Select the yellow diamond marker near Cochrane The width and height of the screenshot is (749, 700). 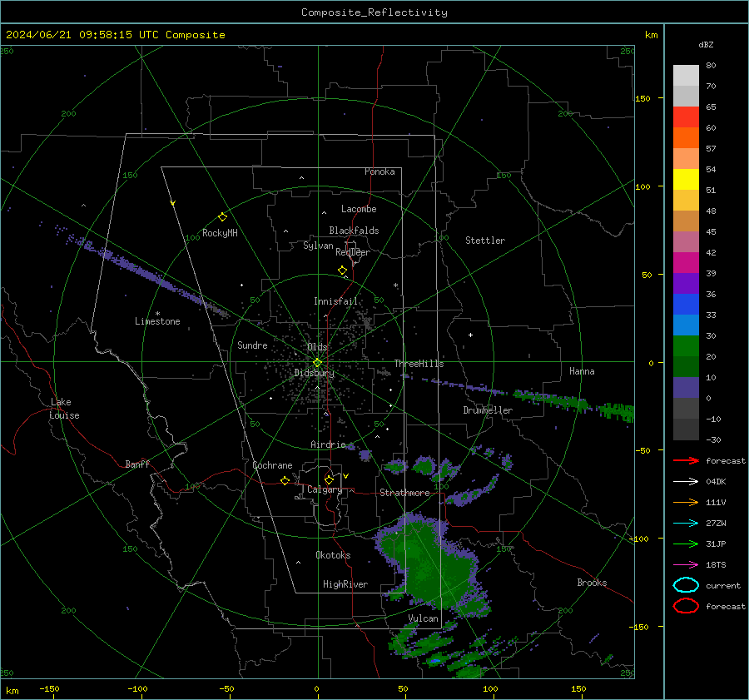(x=285, y=480)
